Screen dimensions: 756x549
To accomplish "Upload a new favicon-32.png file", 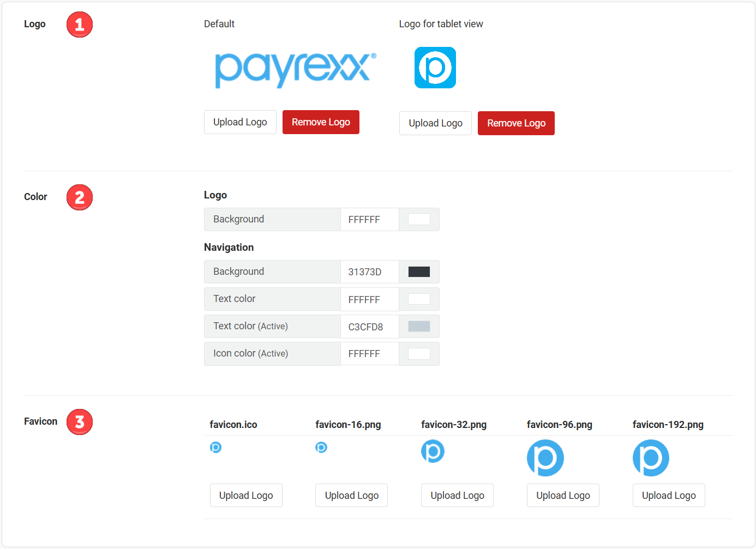I will pos(457,495).
